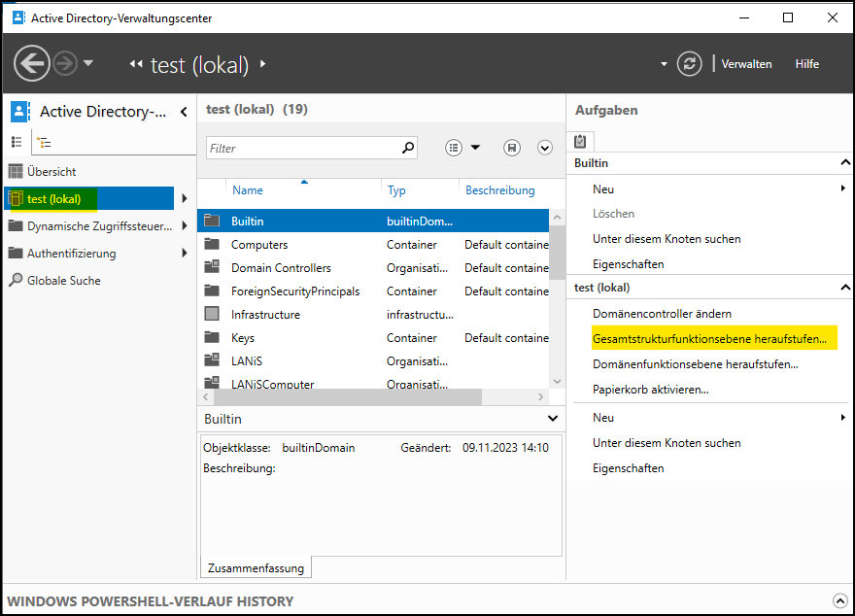855x616 pixels.
Task: Click the Domain Controllers OU icon
Action: tap(212, 267)
